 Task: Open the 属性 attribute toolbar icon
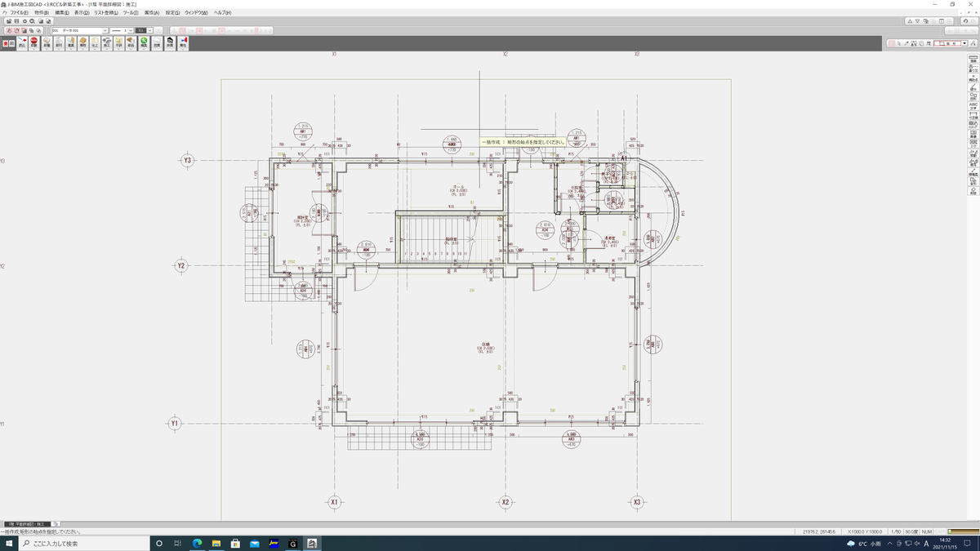click(x=183, y=42)
